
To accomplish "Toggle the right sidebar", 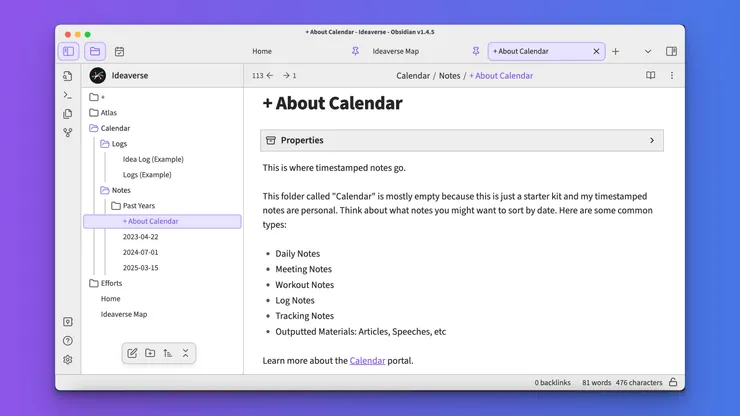I will coord(671,51).
